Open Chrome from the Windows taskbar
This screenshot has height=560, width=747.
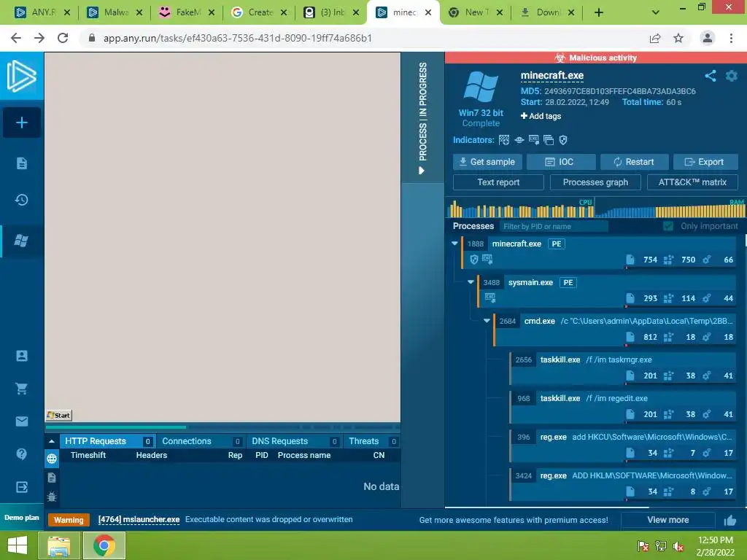tap(104, 545)
